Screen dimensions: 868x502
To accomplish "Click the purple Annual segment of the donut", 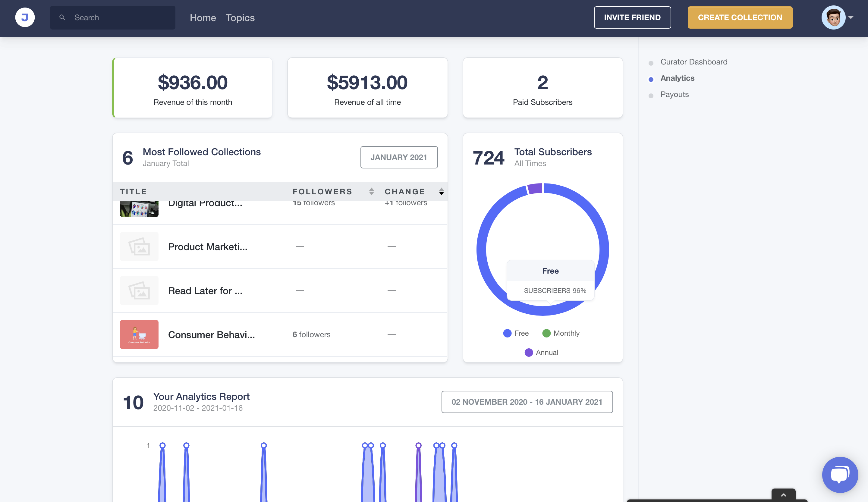I will click(x=535, y=188).
